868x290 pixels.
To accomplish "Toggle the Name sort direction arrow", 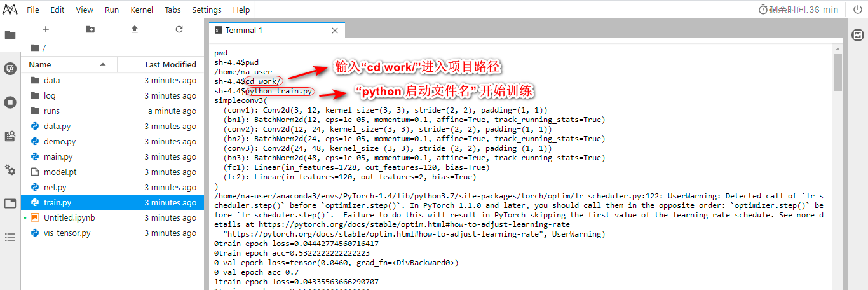I will pos(103,64).
